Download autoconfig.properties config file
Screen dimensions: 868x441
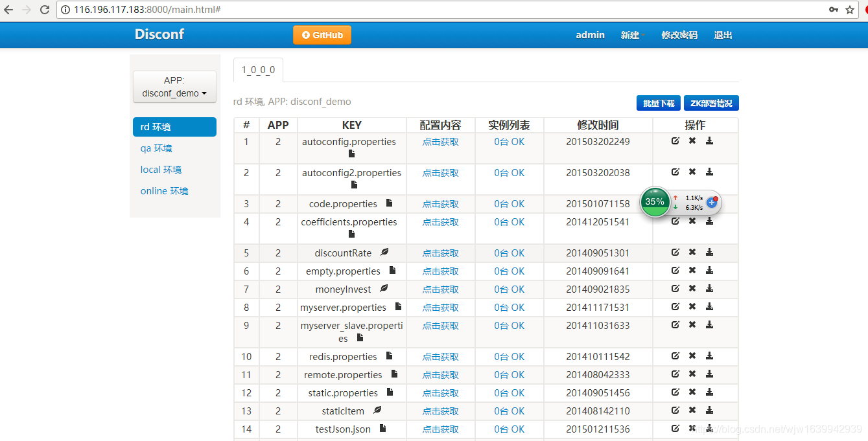tap(709, 141)
